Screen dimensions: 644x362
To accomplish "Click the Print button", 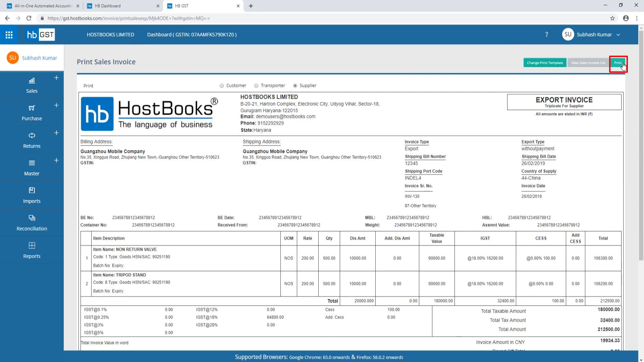I will pos(618,63).
